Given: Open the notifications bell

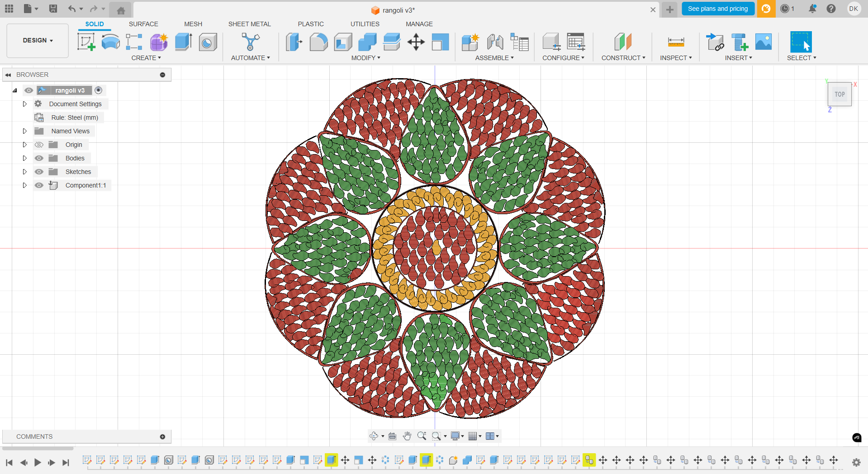Looking at the screenshot, I should 812,9.
